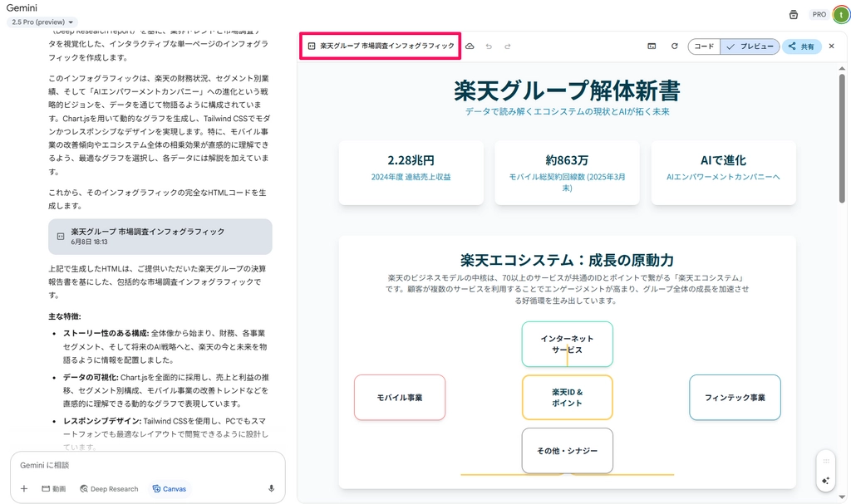Click the file icon in the chat chip
851x504 pixels.
(x=61, y=237)
